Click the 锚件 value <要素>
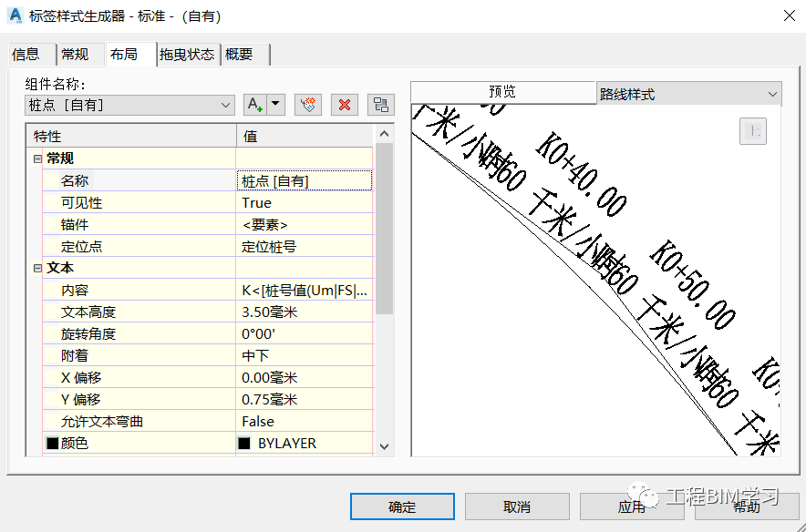 (305, 225)
